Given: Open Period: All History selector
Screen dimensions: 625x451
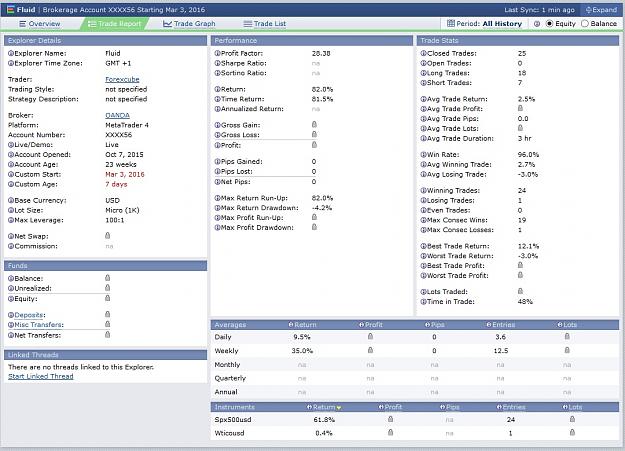Looking at the screenshot, I should click(484, 24).
